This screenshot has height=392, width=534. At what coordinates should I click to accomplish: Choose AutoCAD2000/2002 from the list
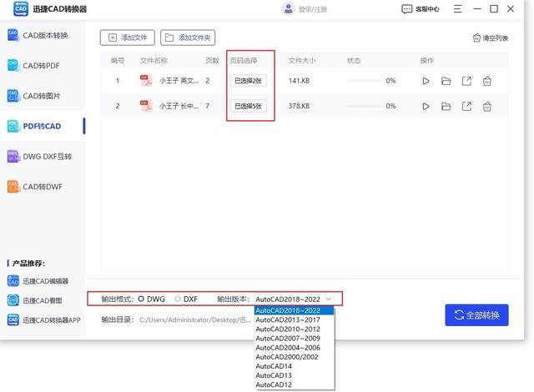point(294,357)
